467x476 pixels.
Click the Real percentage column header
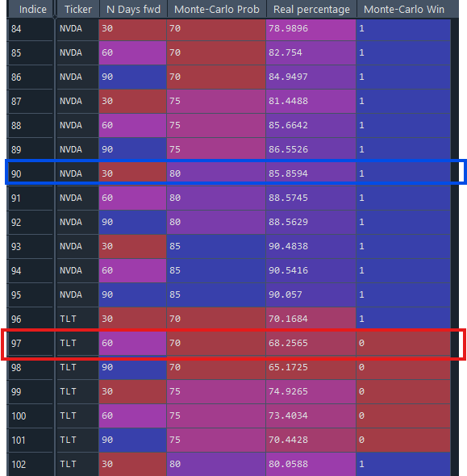pyautogui.click(x=311, y=9)
